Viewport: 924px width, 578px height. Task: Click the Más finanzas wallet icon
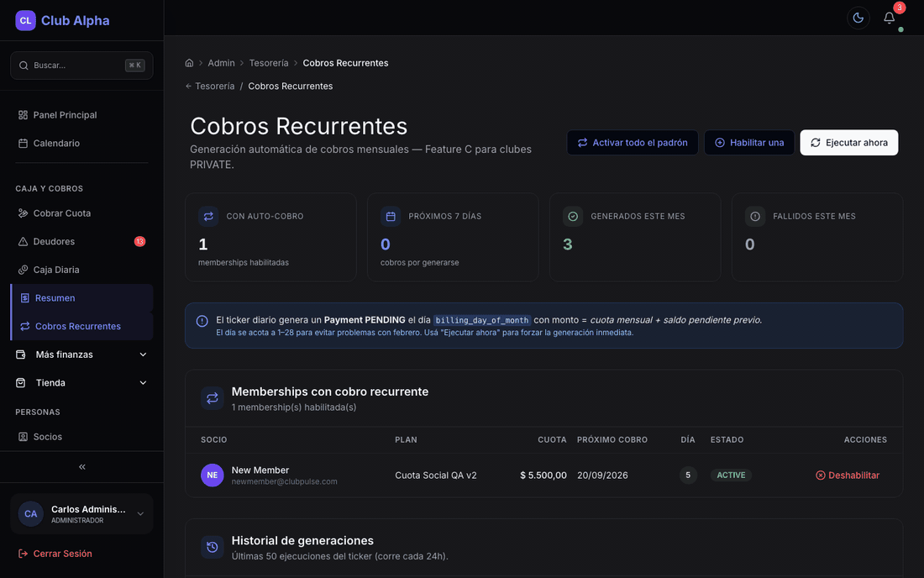coord(21,355)
